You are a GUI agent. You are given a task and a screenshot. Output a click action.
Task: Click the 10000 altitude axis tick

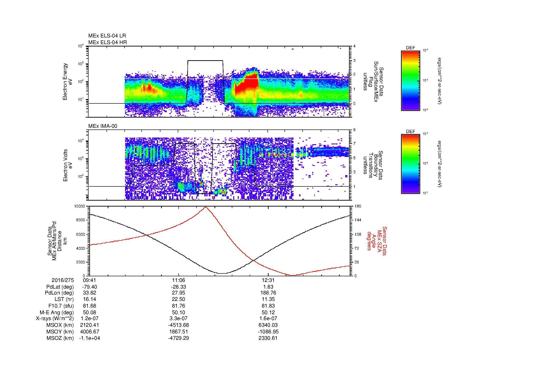(x=80, y=206)
